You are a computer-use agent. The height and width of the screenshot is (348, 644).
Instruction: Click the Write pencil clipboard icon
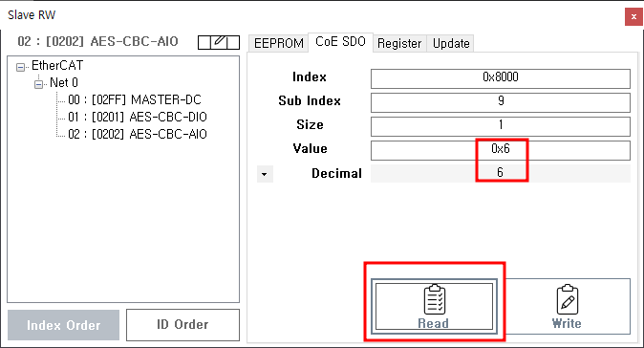[x=568, y=299]
